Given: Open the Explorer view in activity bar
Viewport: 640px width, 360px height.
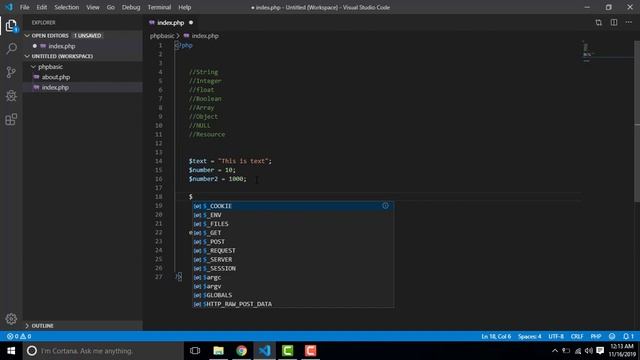Looking at the screenshot, I should coord(11,26).
